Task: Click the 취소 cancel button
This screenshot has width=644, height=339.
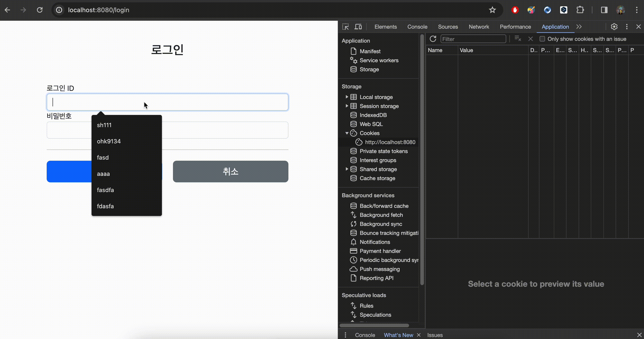Action: tap(230, 172)
